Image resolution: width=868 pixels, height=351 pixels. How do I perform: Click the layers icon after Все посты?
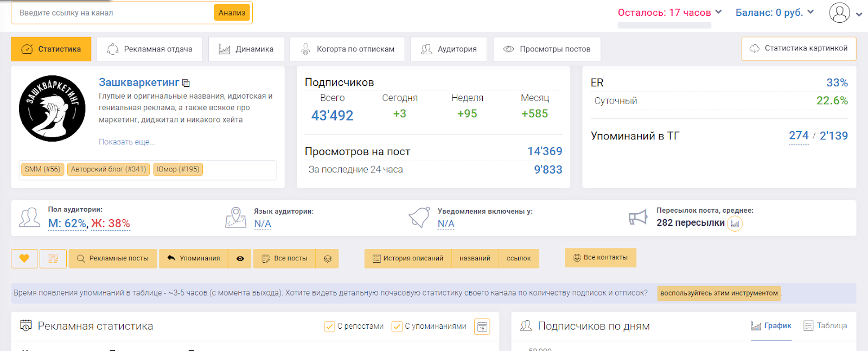click(x=328, y=259)
